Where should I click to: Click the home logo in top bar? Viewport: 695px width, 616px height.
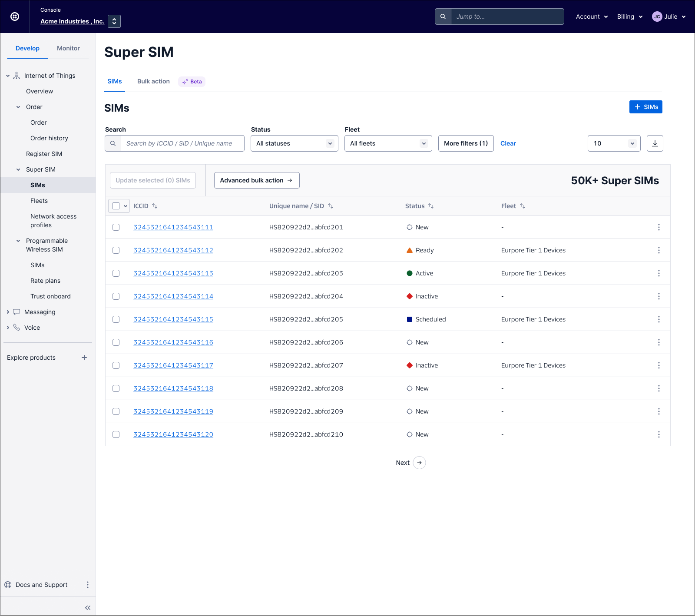(x=15, y=17)
